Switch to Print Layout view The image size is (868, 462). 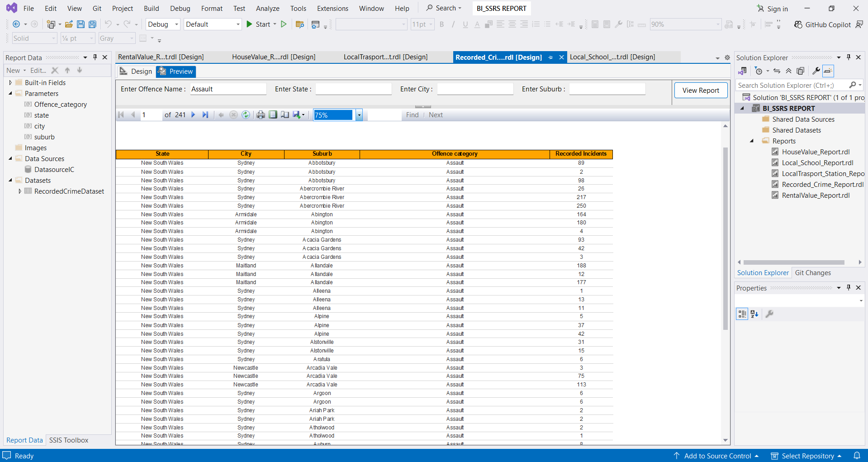(x=273, y=115)
